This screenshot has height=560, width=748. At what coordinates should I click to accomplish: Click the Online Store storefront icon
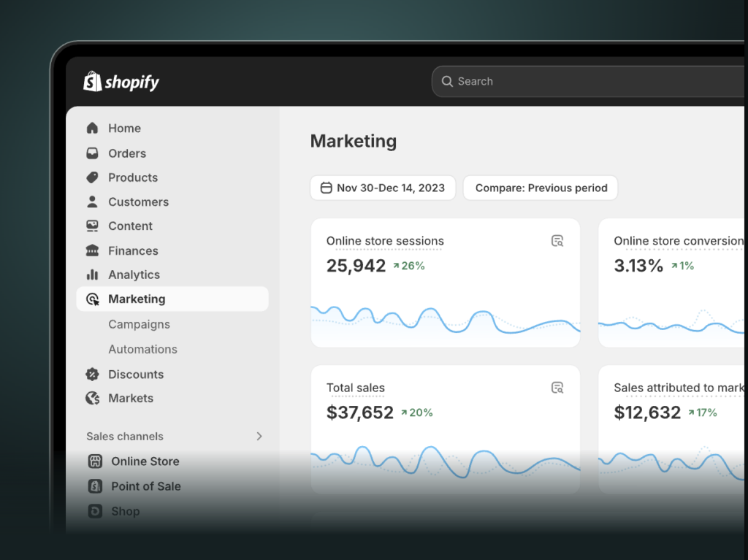click(95, 461)
